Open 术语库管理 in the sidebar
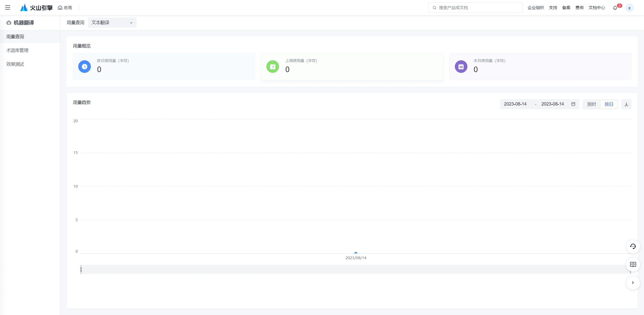 [x=17, y=50]
